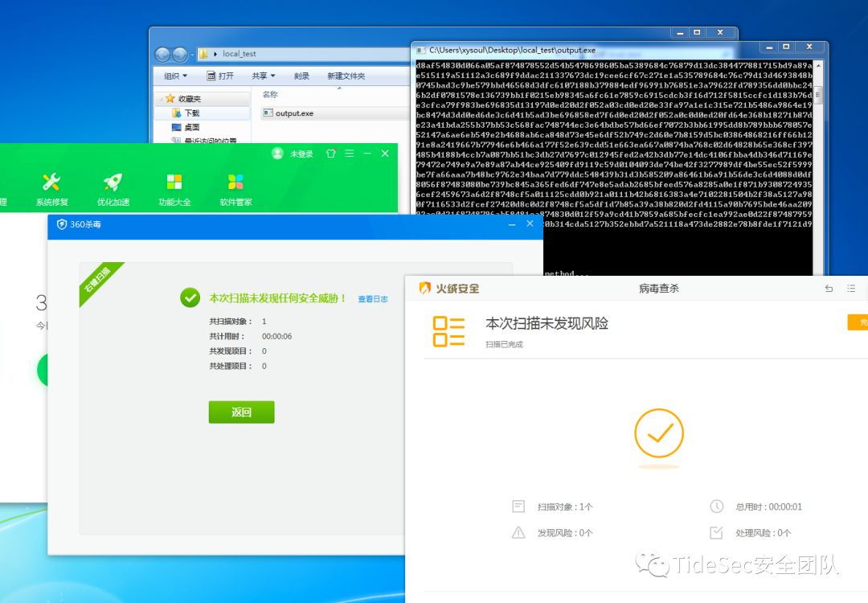Click the output.exe file icon

tap(268, 113)
